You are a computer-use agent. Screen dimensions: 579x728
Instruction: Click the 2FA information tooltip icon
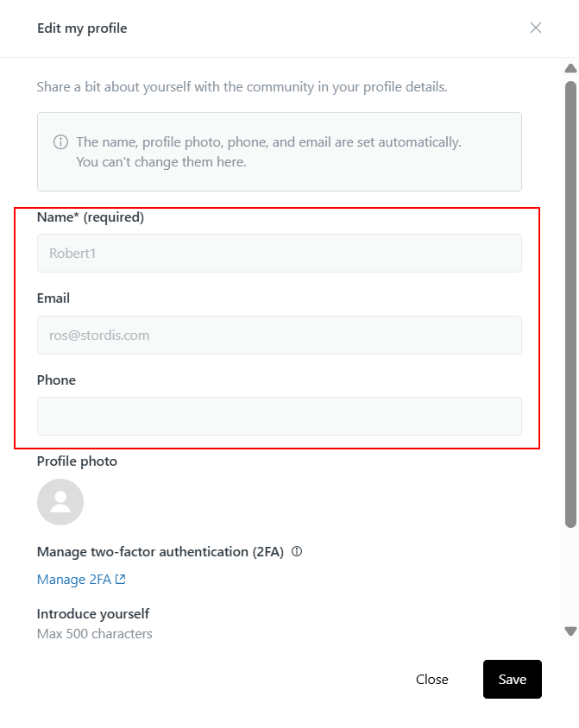click(297, 551)
